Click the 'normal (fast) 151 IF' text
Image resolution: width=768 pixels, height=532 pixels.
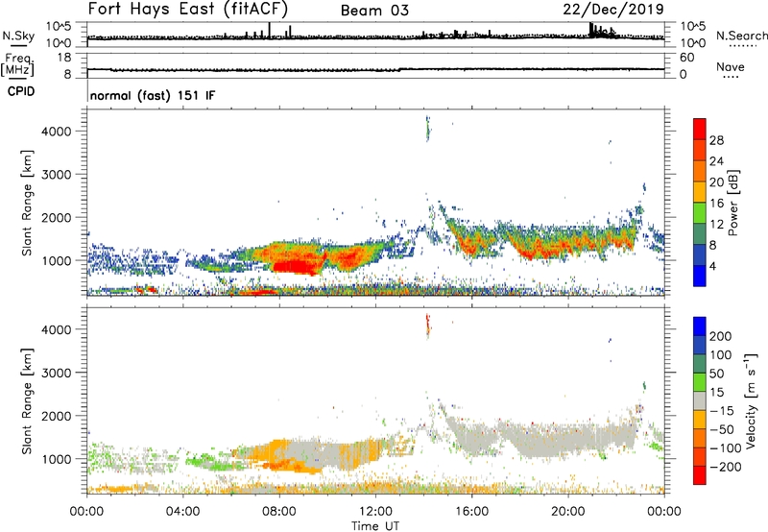tap(153, 95)
